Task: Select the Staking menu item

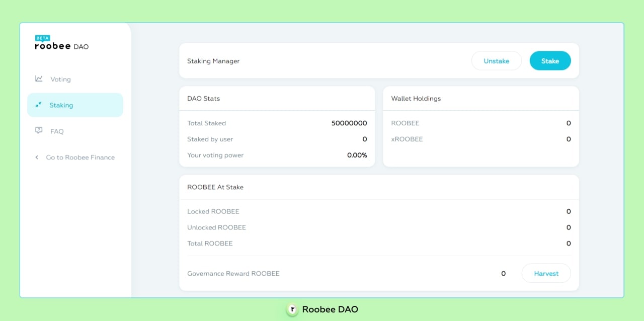Action: click(75, 105)
